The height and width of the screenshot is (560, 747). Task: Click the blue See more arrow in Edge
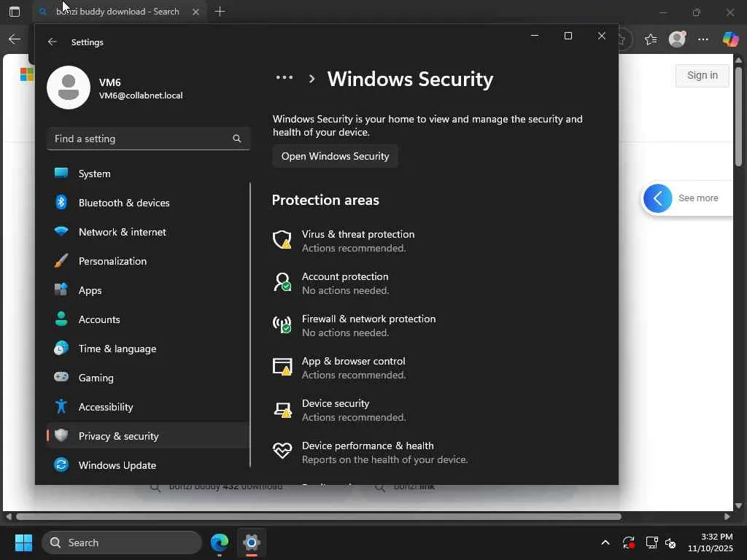(x=657, y=198)
